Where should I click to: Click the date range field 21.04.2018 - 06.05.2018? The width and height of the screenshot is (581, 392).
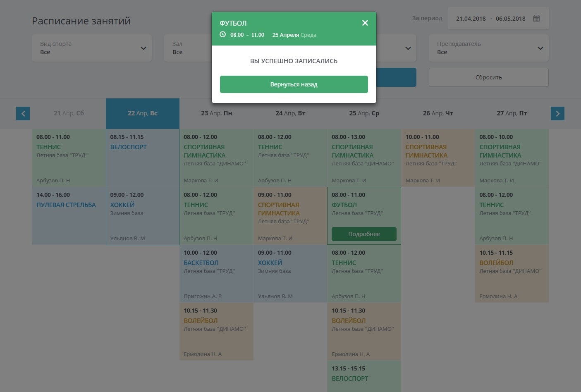point(490,19)
